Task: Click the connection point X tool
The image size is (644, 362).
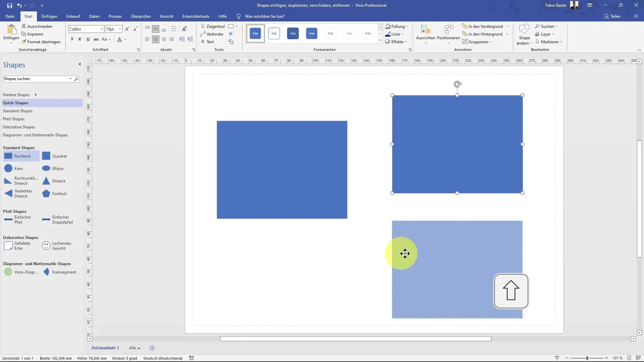Action: click(231, 34)
